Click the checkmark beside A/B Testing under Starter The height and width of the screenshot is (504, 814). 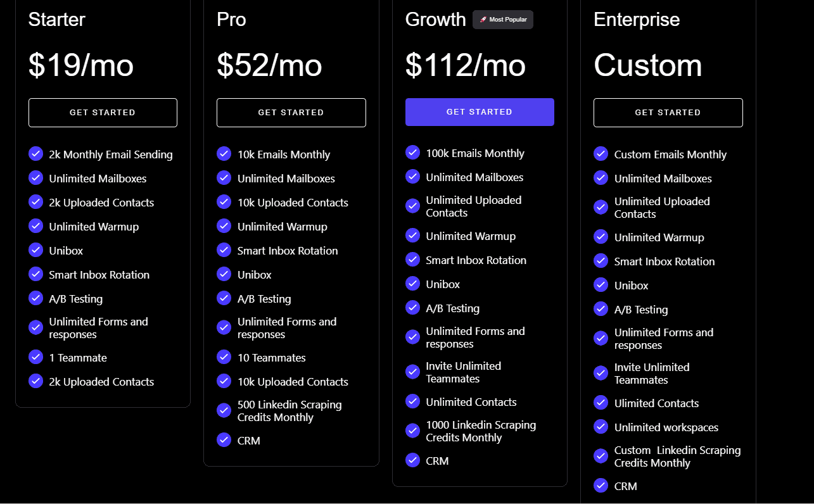tap(35, 298)
